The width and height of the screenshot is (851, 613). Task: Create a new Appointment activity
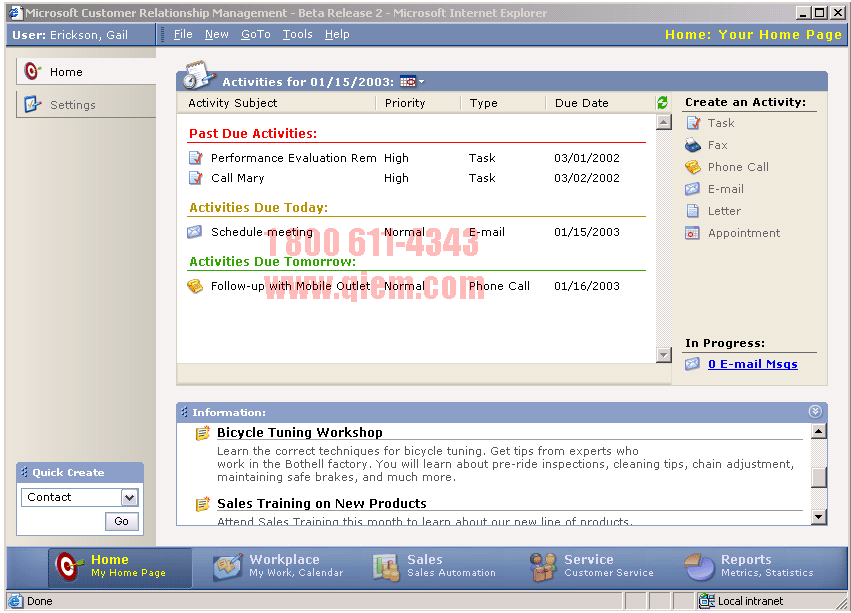click(x=744, y=233)
